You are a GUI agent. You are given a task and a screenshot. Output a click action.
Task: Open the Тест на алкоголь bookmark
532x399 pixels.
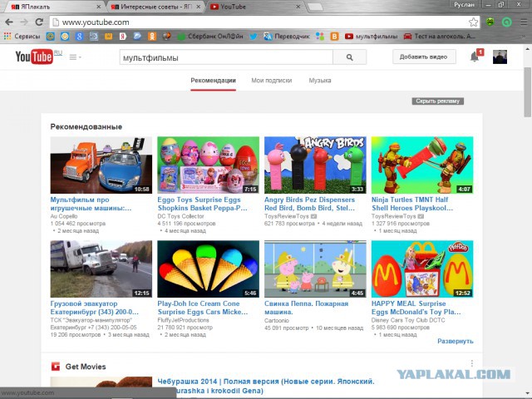click(440, 37)
